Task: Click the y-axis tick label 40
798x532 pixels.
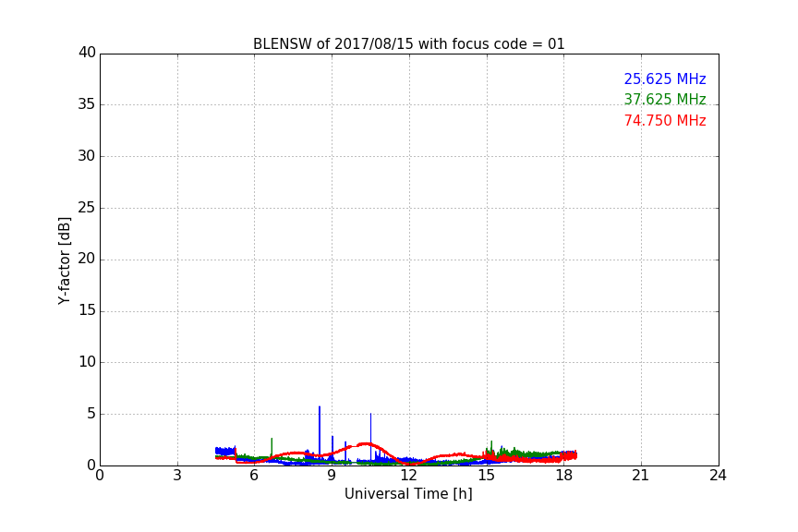Action: click(x=87, y=53)
